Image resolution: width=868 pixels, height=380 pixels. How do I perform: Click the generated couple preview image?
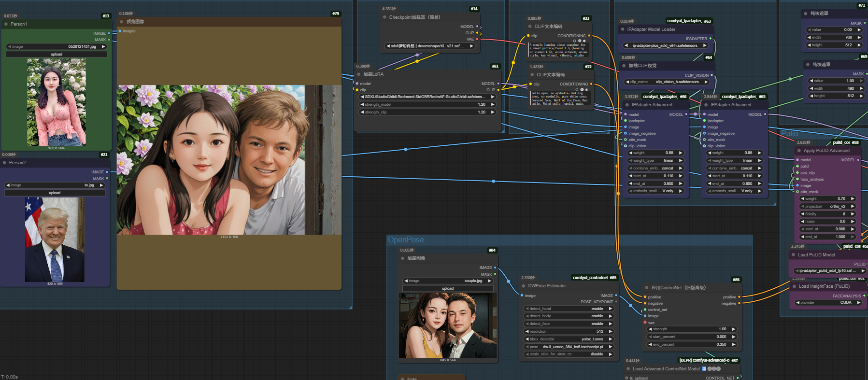[x=229, y=160]
